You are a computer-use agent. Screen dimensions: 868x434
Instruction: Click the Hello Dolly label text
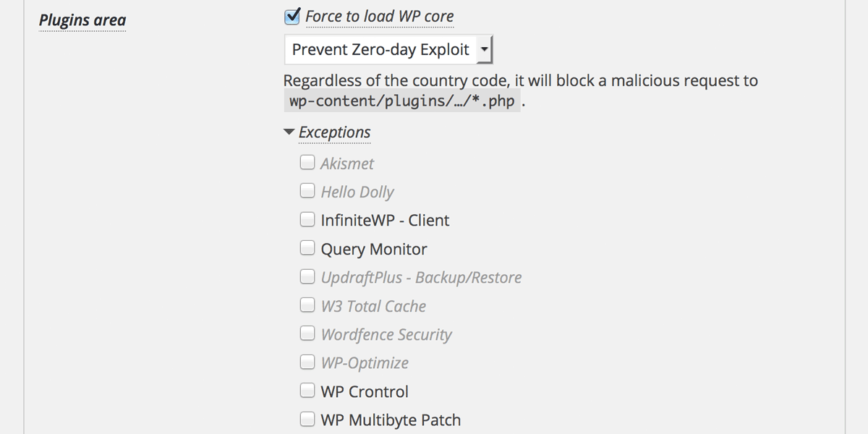(357, 192)
